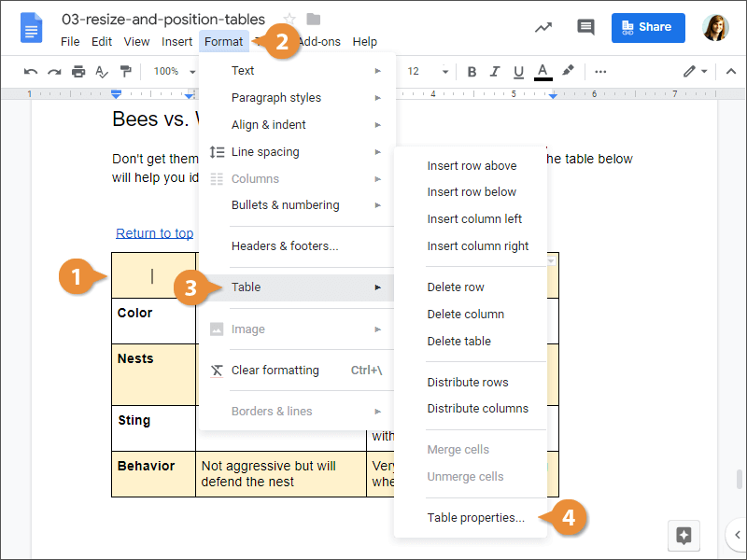Click the print icon

78,71
